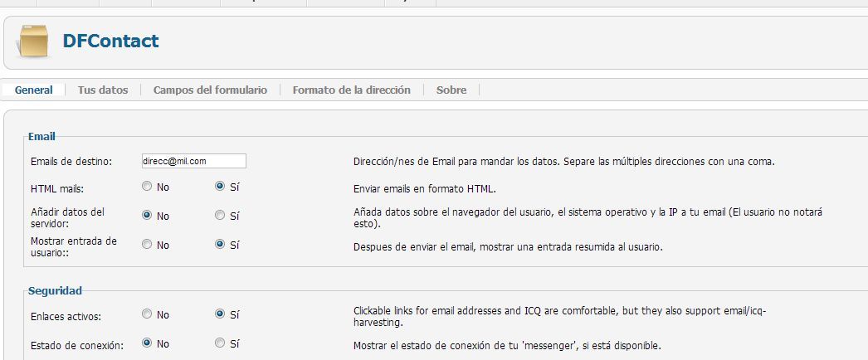
Task: Click the Seguridad section heading
Action: (x=55, y=290)
